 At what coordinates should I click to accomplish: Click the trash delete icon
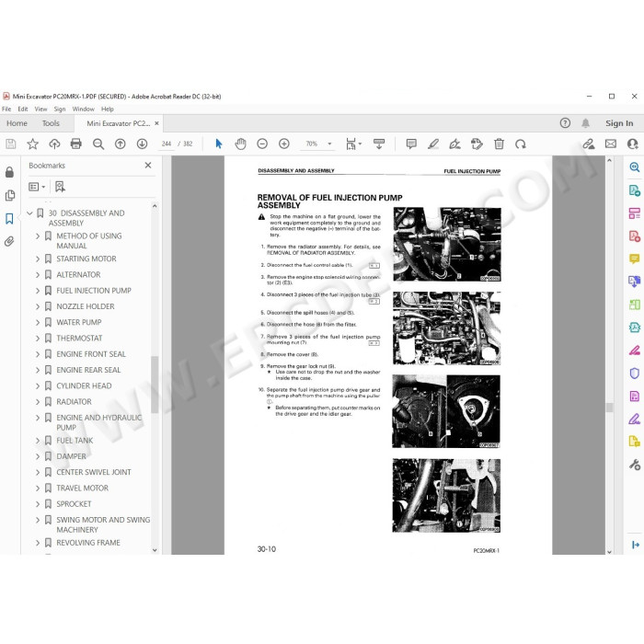click(499, 144)
